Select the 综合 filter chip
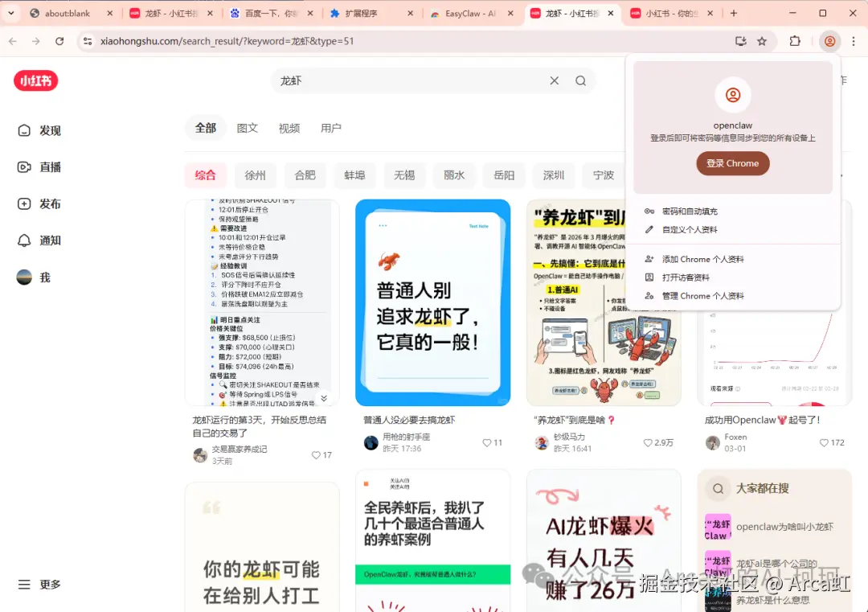Viewport: 868px width, 612px height. tap(206, 175)
